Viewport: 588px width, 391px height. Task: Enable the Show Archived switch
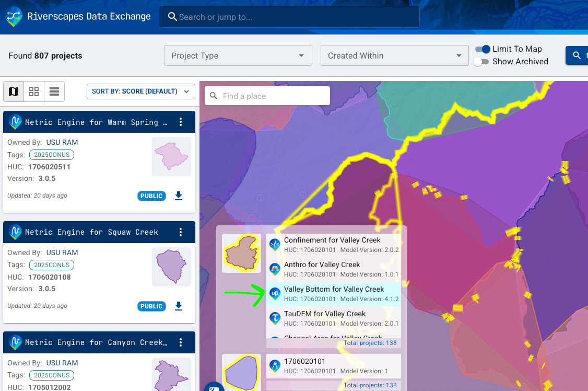click(x=481, y=62)
